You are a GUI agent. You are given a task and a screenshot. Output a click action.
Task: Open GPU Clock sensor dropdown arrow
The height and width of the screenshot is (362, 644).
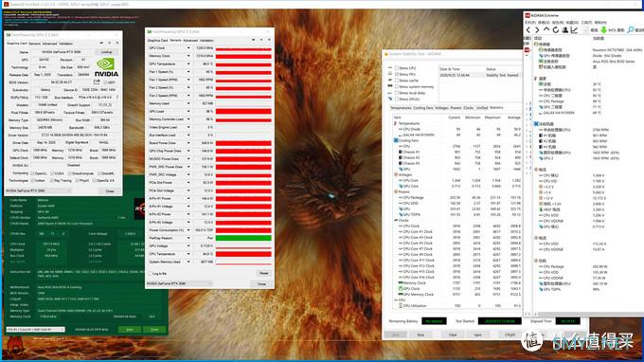point(188,48)
